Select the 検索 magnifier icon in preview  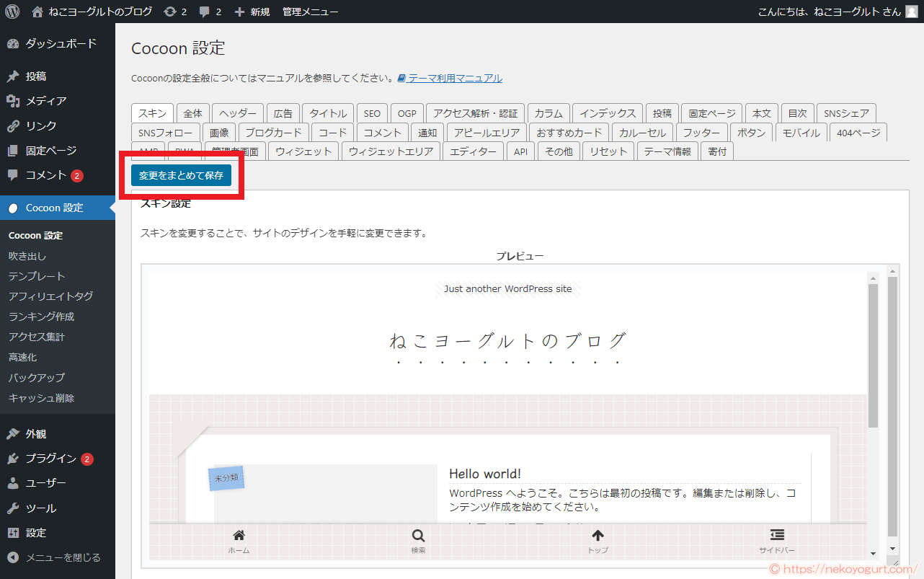[418, 535]
